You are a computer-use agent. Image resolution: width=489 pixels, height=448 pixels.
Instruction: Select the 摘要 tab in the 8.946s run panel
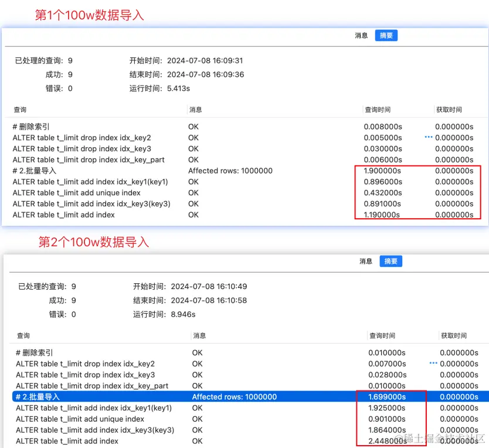tap(390, 261)
